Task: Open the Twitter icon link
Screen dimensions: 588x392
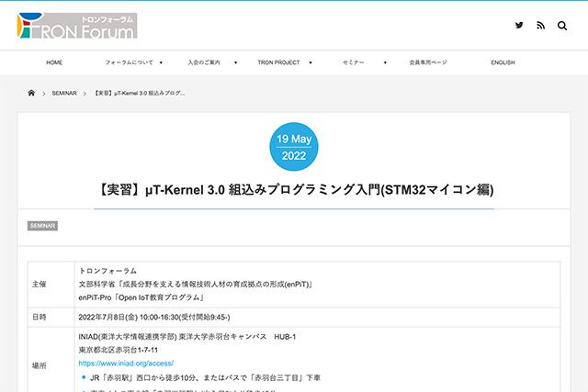Action: point(519,25)
